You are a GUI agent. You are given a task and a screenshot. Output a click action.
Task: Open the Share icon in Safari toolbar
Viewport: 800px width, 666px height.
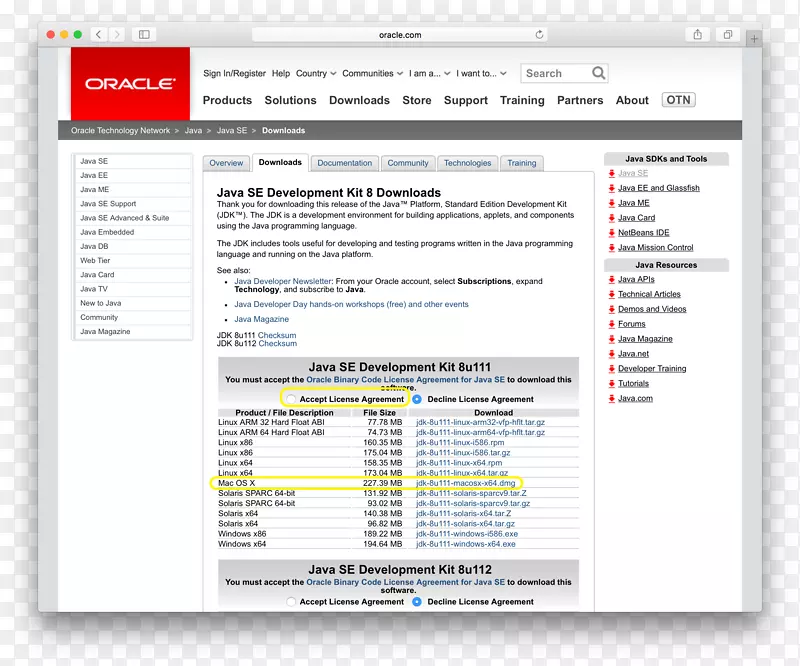click(x=698, y=34)
